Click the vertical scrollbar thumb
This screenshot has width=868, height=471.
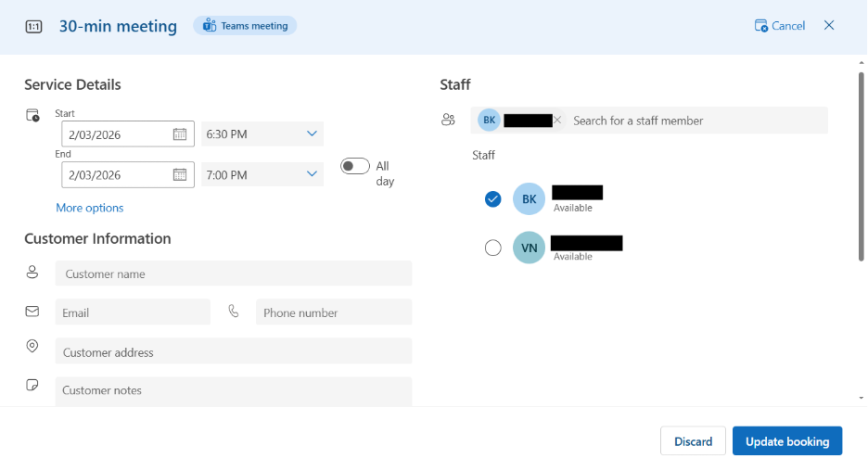[x=861, y=166]
